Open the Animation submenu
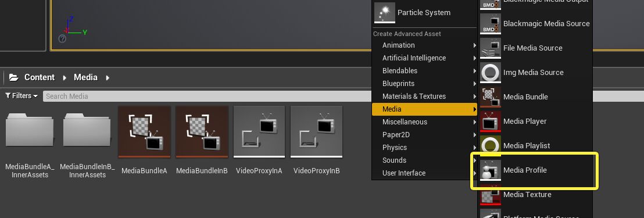Image resolution: width=644 pixels, height=218 pixels. tap(424, 45)
